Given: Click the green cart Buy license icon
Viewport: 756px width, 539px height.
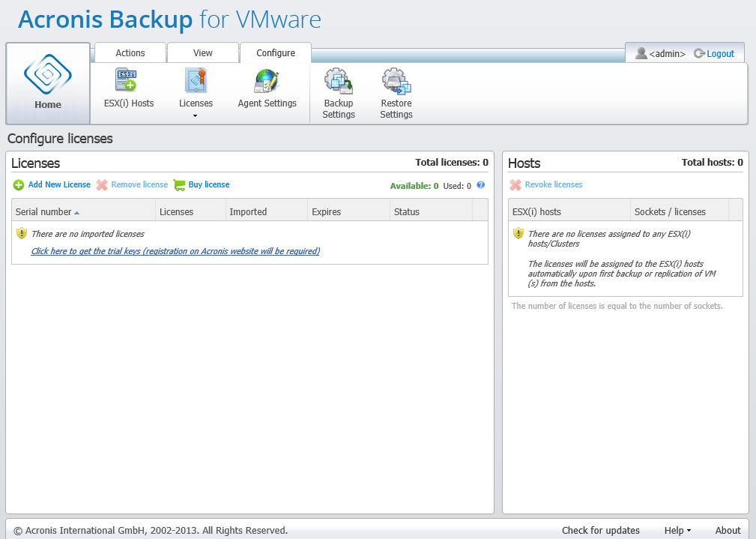Looking at the screenshot, I should (x=179, y=185).
